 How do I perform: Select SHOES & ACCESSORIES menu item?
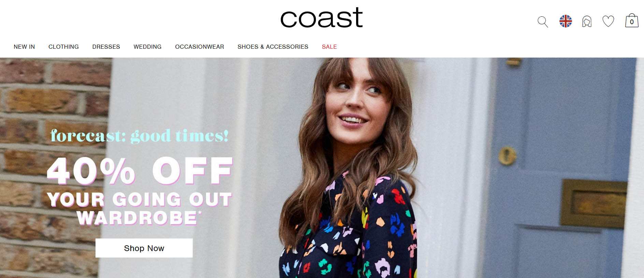click(273, 47)
